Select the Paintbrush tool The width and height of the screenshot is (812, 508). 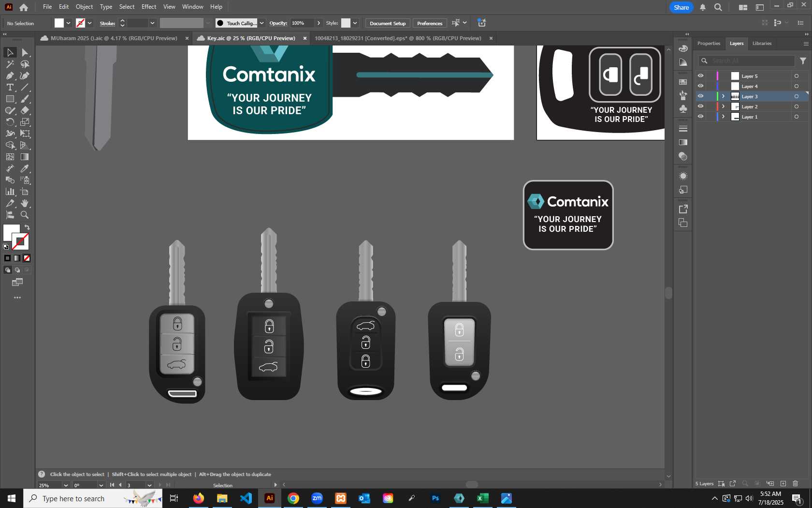(x=25, y=99)
